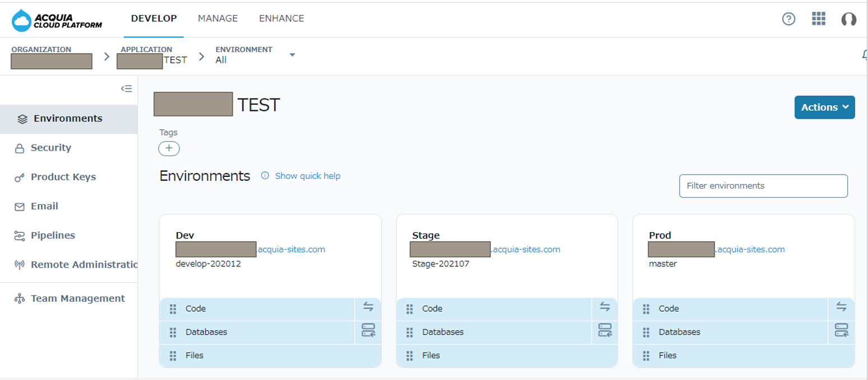Image resolution: width=868 pixels, height=380 pixels.
Task: Select Environments in the sidebar
Action: pos(68,119)
